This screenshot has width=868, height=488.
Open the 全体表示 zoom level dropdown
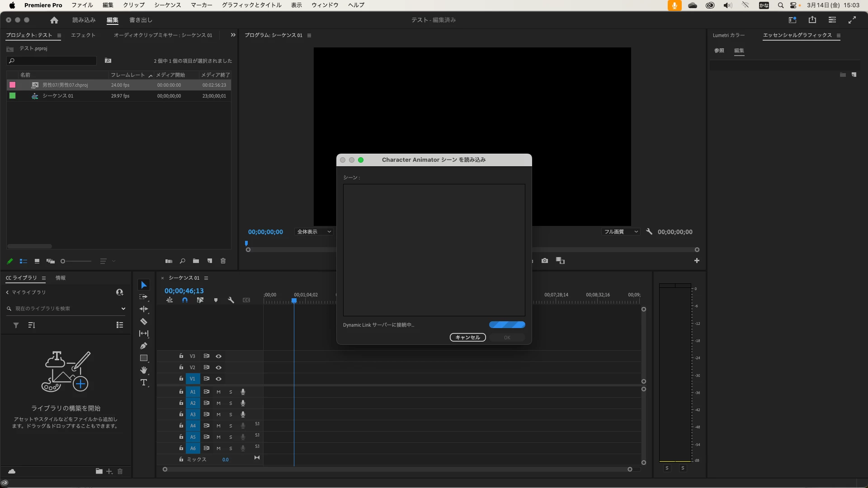pyautogui.click(x=314, y=232)
